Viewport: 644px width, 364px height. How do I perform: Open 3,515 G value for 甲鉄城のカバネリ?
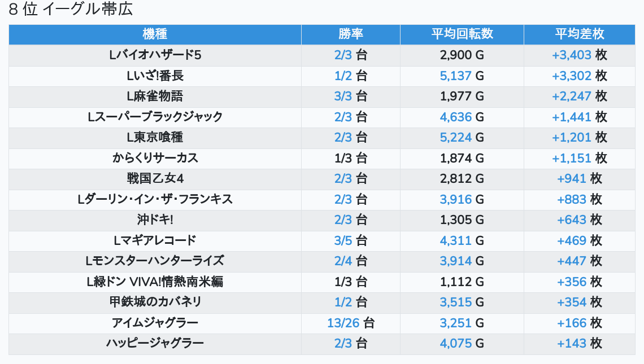tap(456, 302)
